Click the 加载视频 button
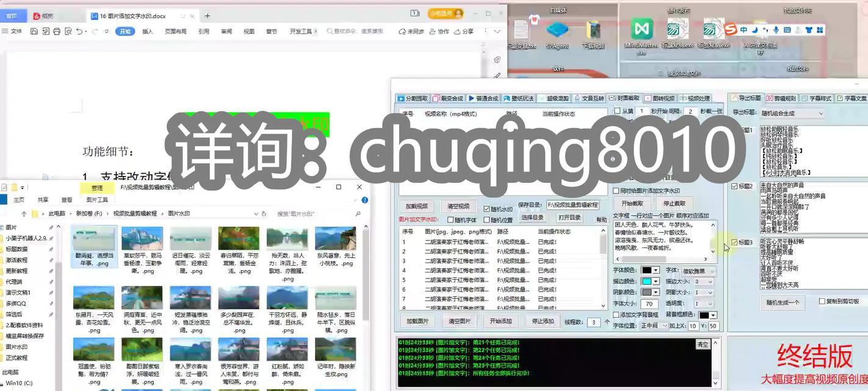868x391 pixels. pyautogui.click(x=417, y=206)
